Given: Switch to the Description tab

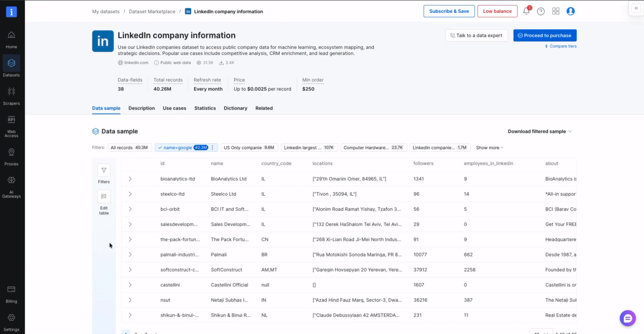Looking at the screenshot, I should 142,108.
